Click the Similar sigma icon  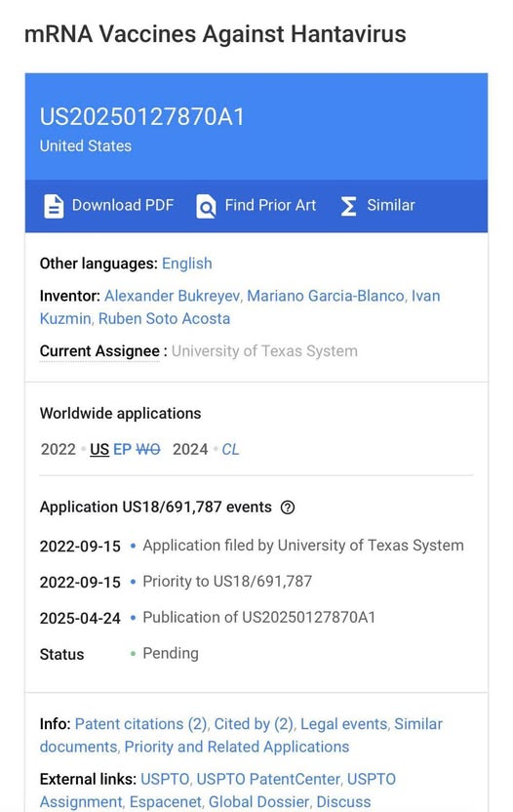[349, 206]
